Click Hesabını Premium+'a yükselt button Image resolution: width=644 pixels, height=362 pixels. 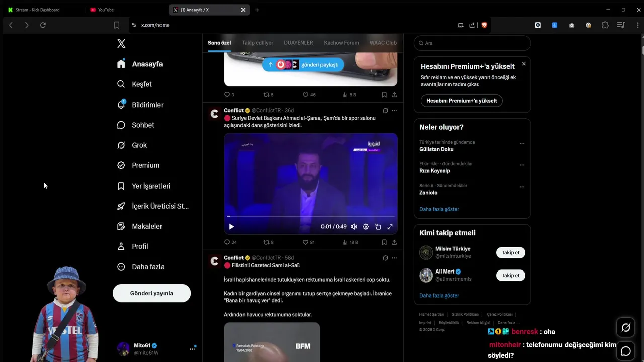[461, 101]
